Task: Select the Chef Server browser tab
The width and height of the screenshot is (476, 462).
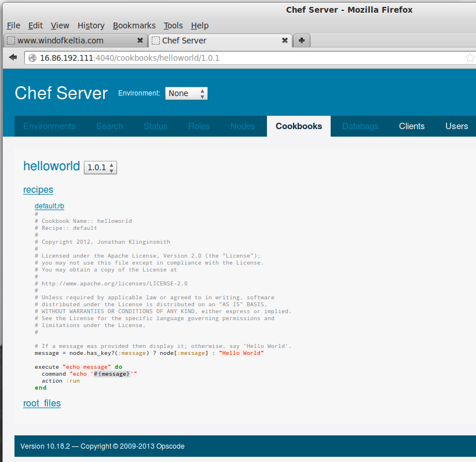Action: click(x=220, y=41)
